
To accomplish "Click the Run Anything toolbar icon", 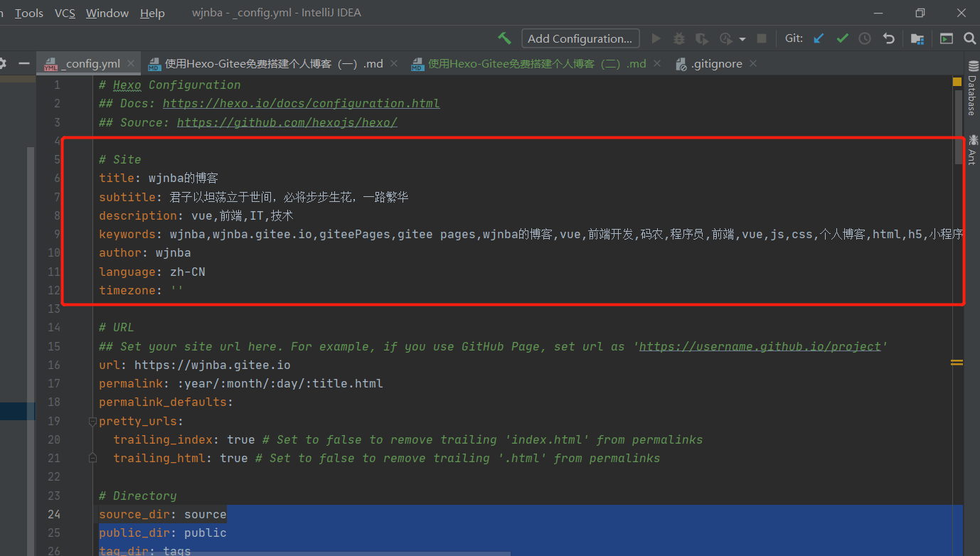I will click(x=946, y=38).
